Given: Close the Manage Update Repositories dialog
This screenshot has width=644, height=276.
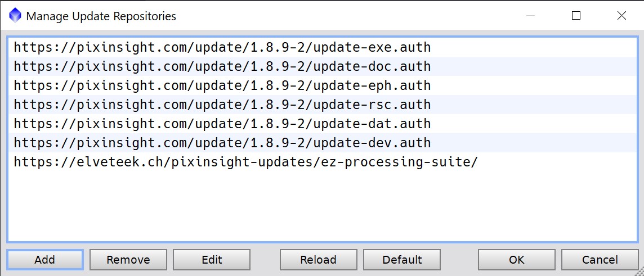Looking at the screenshot, I should click(621, 16).
